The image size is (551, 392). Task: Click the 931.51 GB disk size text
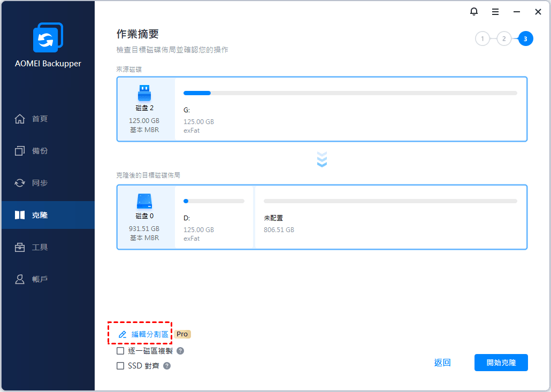click(x=144, y=229)
